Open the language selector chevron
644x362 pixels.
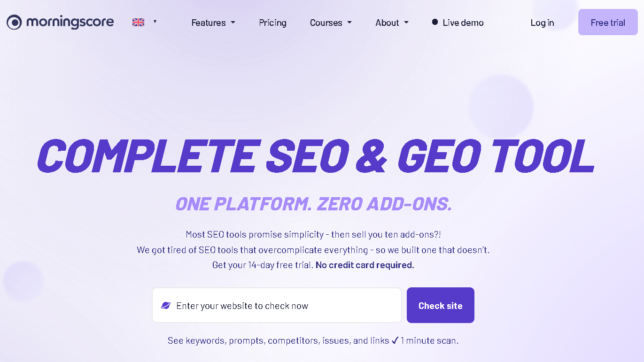(x=155, y=22)
